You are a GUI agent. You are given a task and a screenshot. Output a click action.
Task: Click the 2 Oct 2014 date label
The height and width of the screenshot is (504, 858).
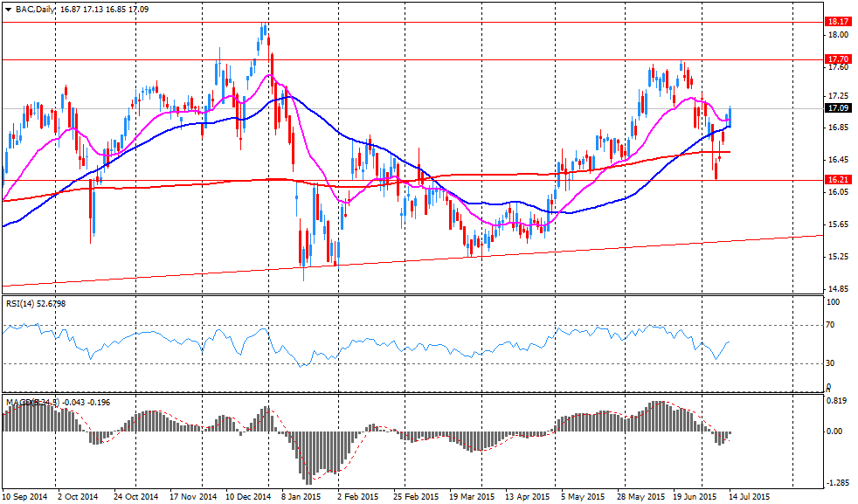click(x=79, y=497)
